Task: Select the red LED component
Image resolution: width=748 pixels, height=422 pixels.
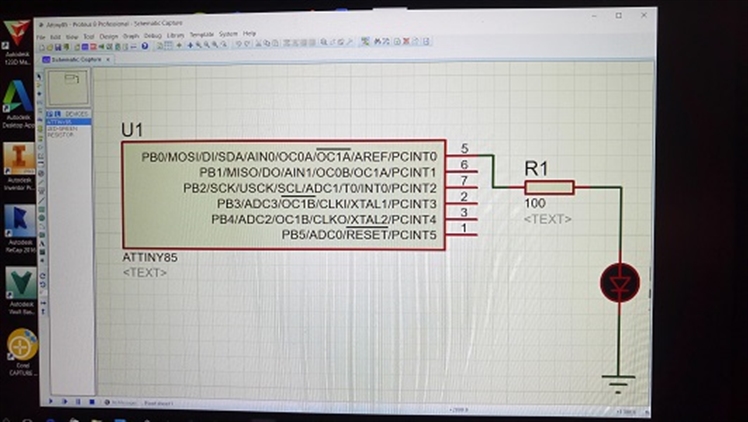Action: 620,283
